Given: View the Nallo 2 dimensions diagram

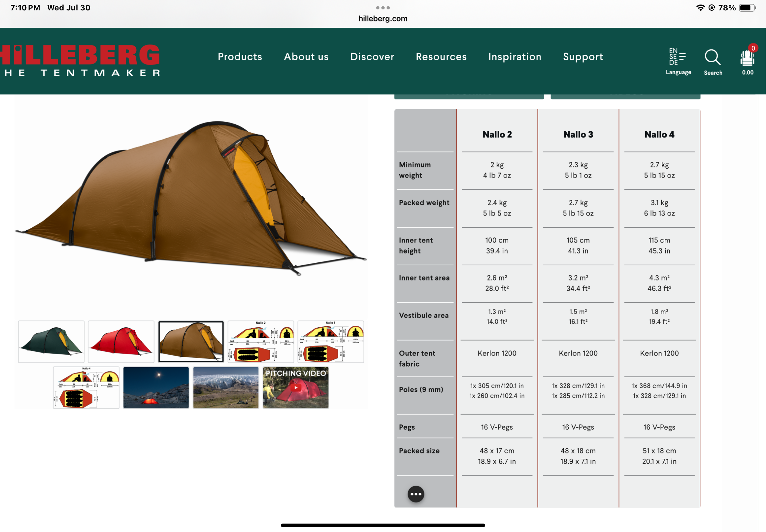Looking at the screenshot, I should click(260, 341).
